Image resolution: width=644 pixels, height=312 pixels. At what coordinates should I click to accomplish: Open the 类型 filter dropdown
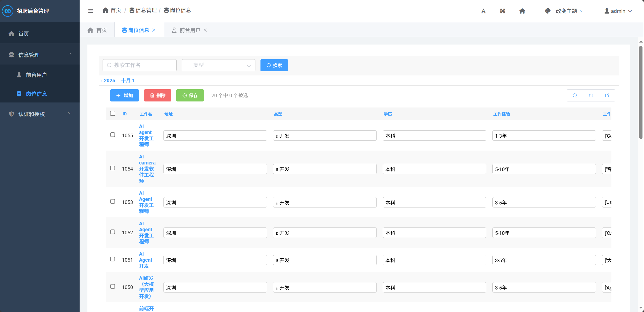pyautogui.click(x=218, y=65)
